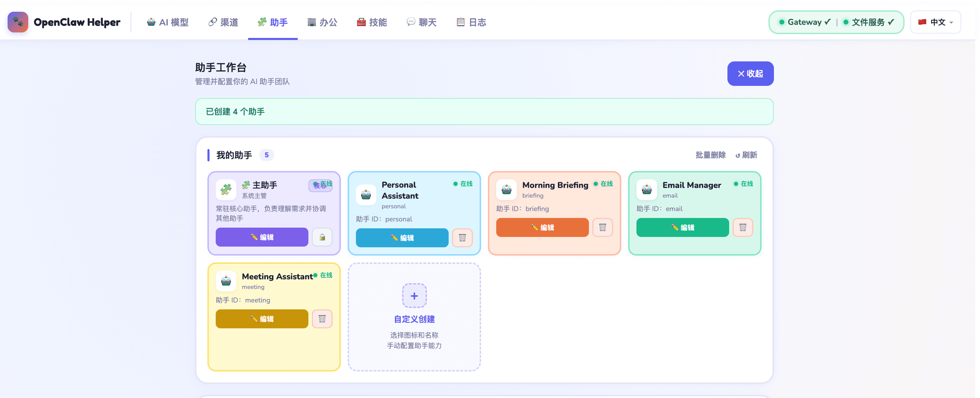Click the 渠道 paperclip icon

[x=213, y=22]
